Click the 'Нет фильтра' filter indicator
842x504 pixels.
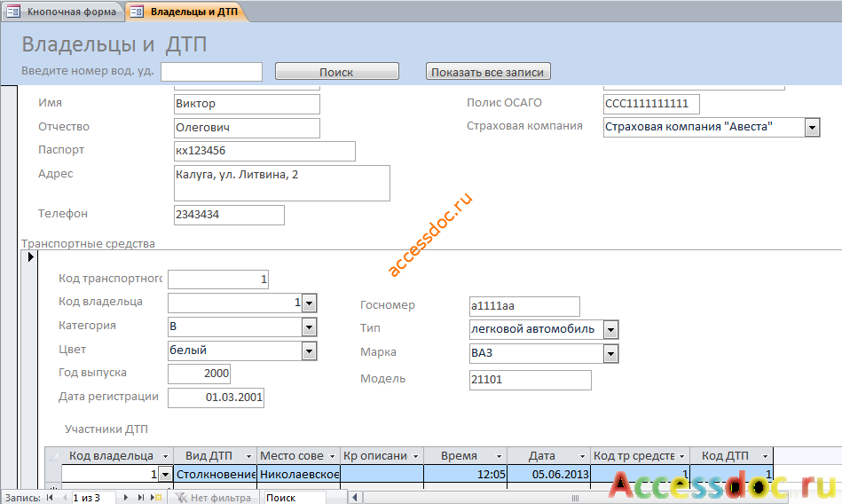tap(214, 498)
